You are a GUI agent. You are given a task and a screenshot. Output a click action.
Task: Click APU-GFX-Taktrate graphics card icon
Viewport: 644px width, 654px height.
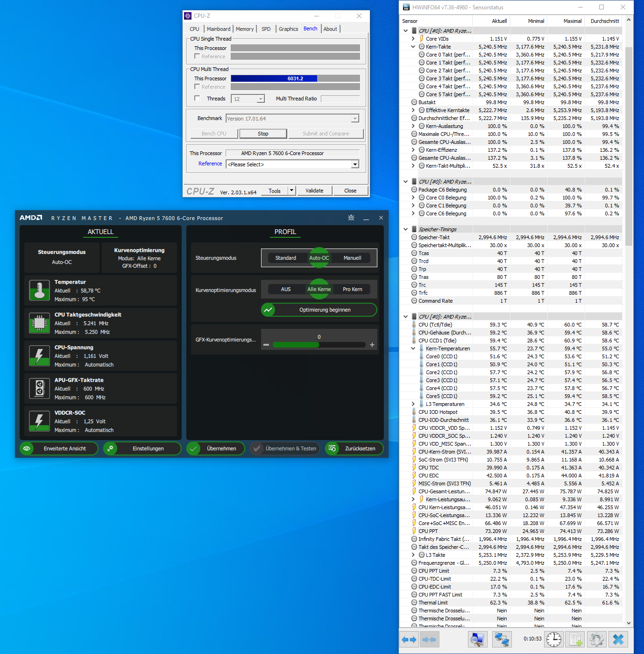(40, 388)
